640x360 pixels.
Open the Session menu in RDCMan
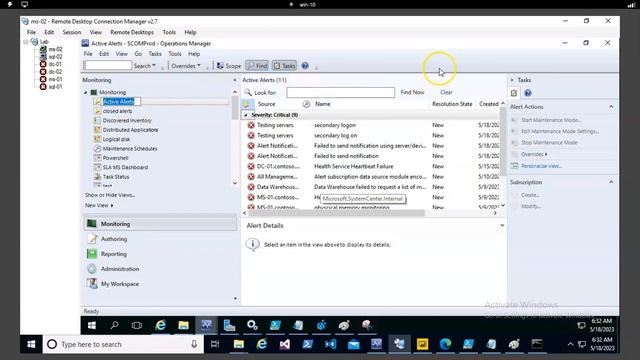coord(72,32)
